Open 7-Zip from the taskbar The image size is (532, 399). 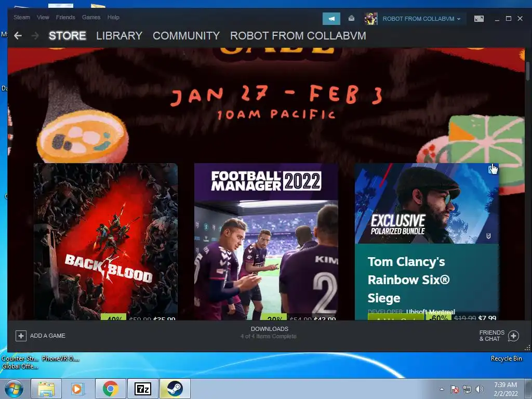click(142, 389)
